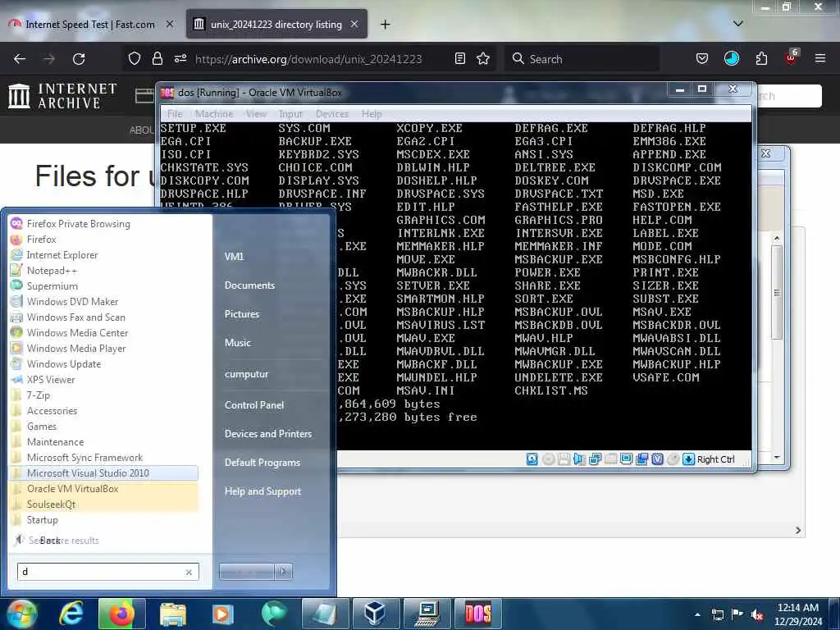This screenshot has height=630, width=840.
Task: Show hidden system tray icons arrow
Action: 697,615
